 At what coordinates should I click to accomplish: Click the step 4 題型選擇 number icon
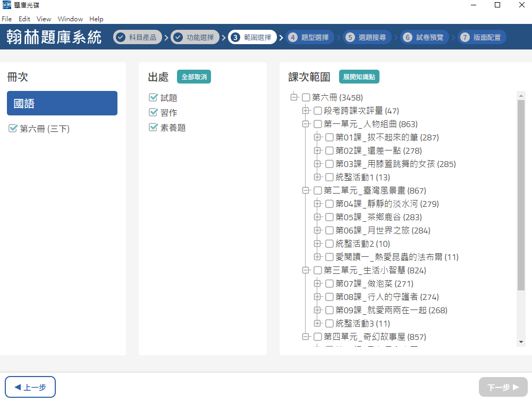[293, 37]
